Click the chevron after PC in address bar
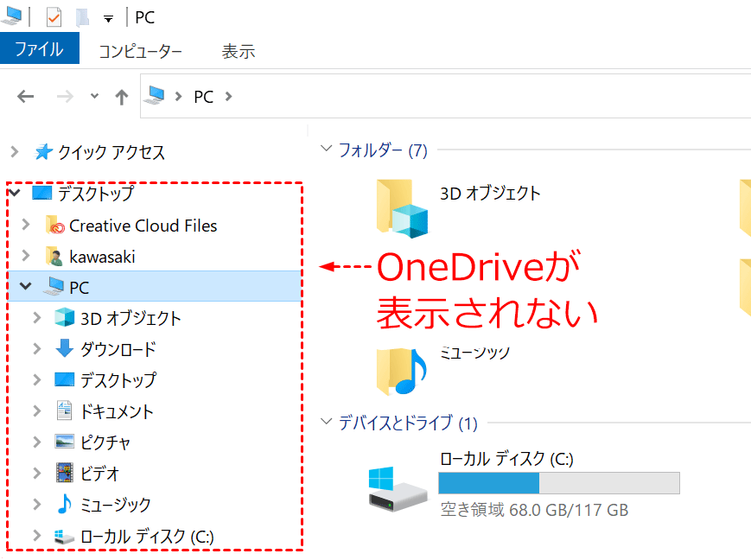Image resolution: width=751 pixels, height=560 pixels. pos(228,96)
